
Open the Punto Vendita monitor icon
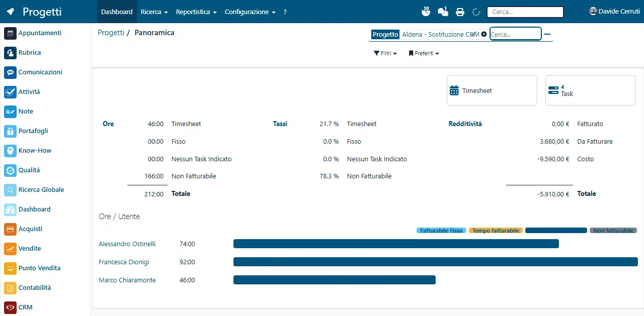11,268
